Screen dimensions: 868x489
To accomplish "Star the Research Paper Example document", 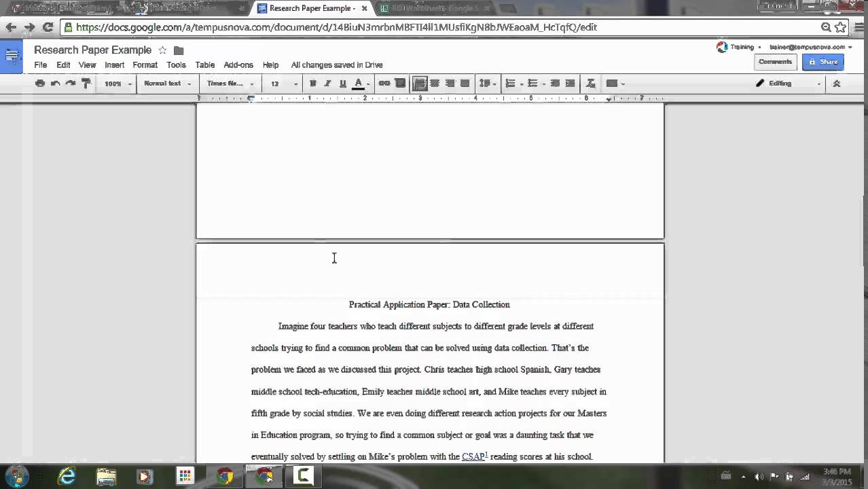I will click(x=162, y=50).
